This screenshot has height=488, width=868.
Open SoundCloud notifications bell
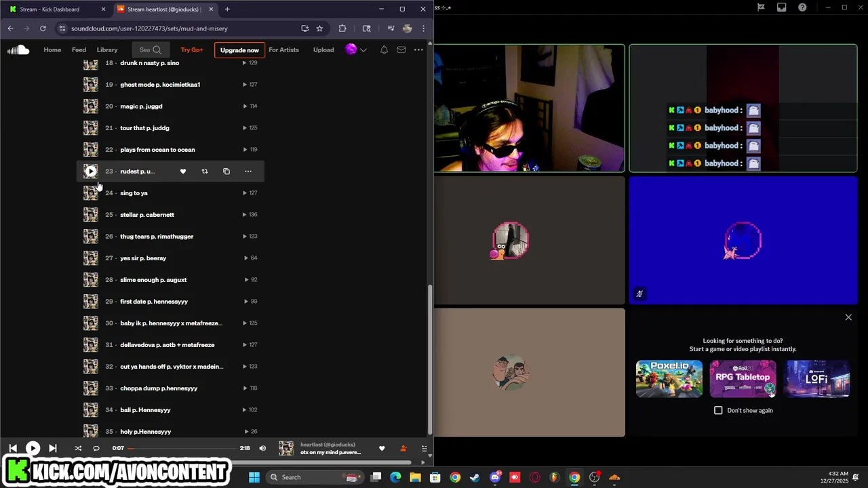[x=384, y=49]
